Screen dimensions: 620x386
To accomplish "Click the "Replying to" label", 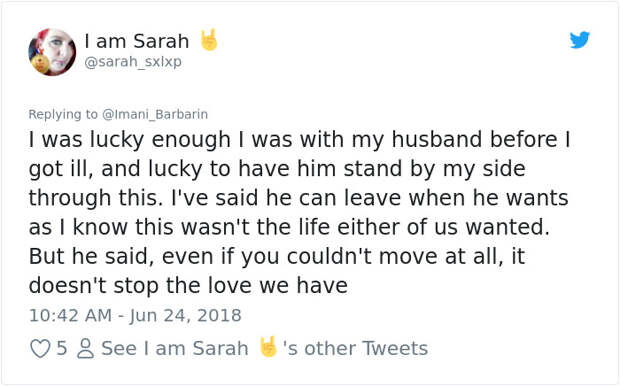I will click(63, 114).
